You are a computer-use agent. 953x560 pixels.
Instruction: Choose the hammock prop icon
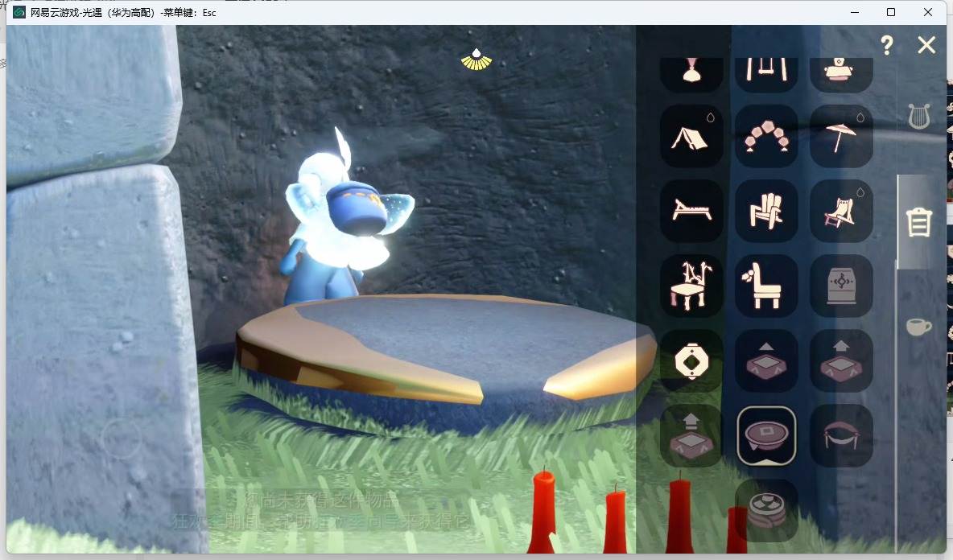click(842, 436)
